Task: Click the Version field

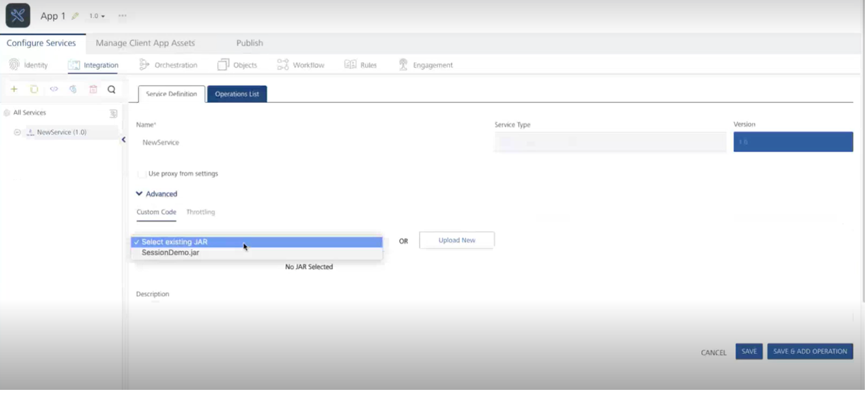Action: pyautogui.click(x=793, y=142)
